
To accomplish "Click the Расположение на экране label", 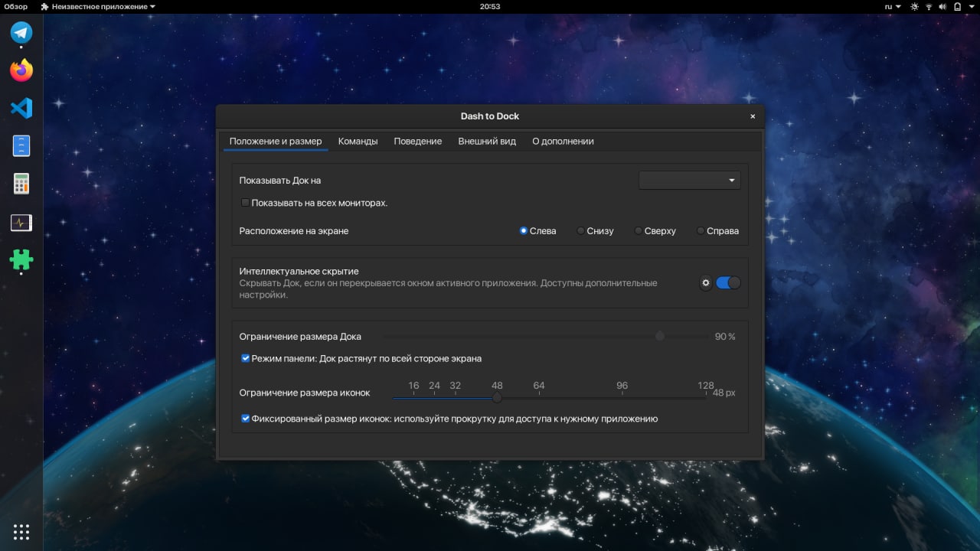I will click(x=294, y=231).
